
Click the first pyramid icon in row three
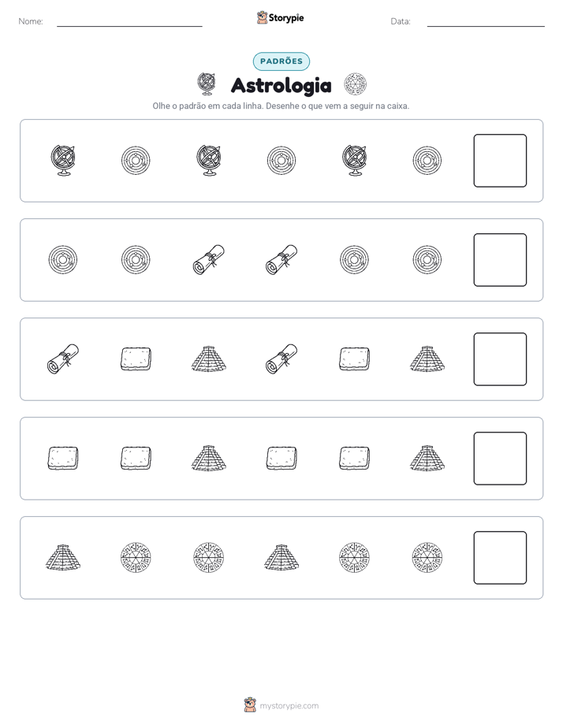coord(209,359)
